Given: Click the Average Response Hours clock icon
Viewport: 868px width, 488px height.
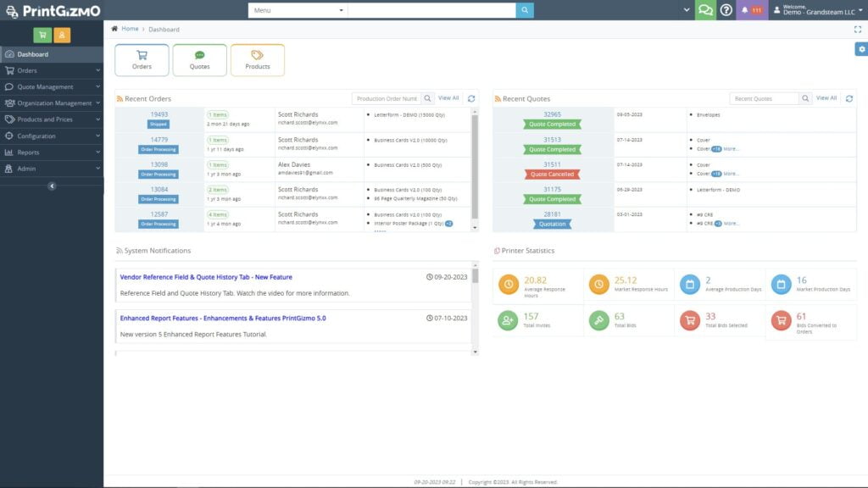Looking at the screenshot, I should tap(509, 284).
